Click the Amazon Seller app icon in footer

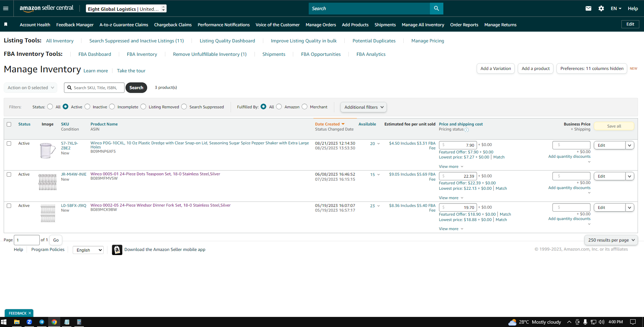click(117, 250)
